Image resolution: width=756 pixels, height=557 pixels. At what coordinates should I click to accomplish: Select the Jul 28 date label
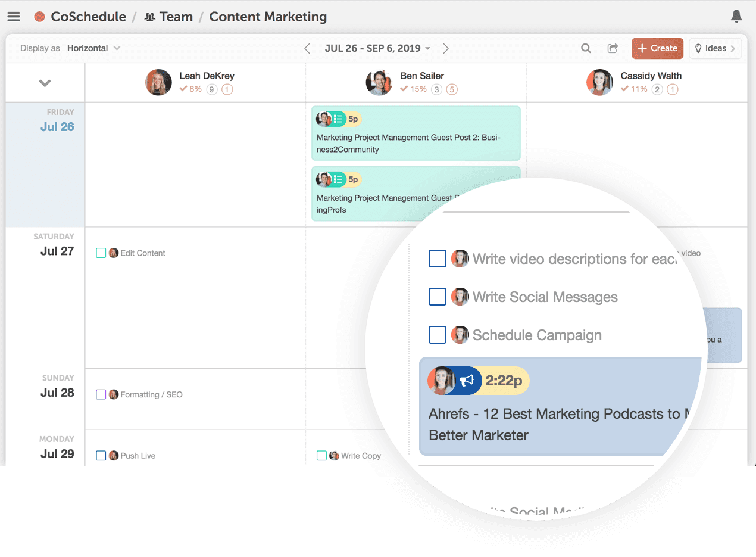point(57,393)
